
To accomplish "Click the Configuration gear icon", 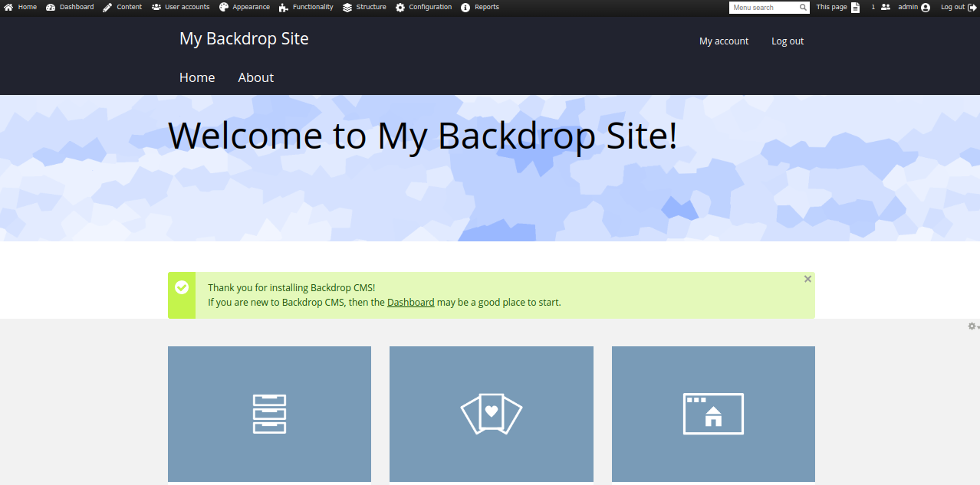I will (x=400, y=8).
